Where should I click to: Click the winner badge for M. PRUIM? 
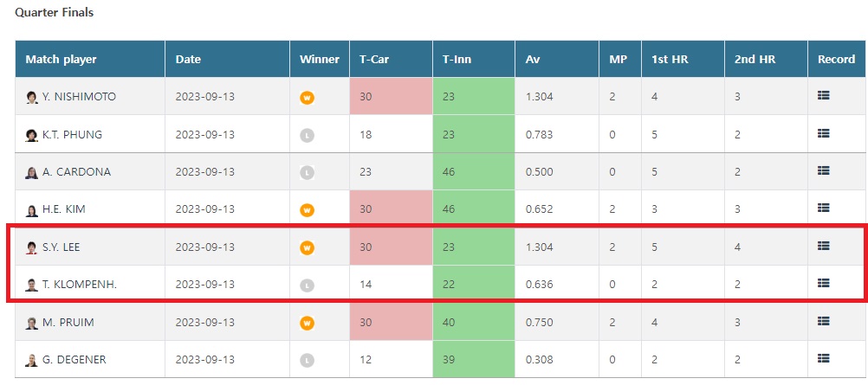(308, 323)
